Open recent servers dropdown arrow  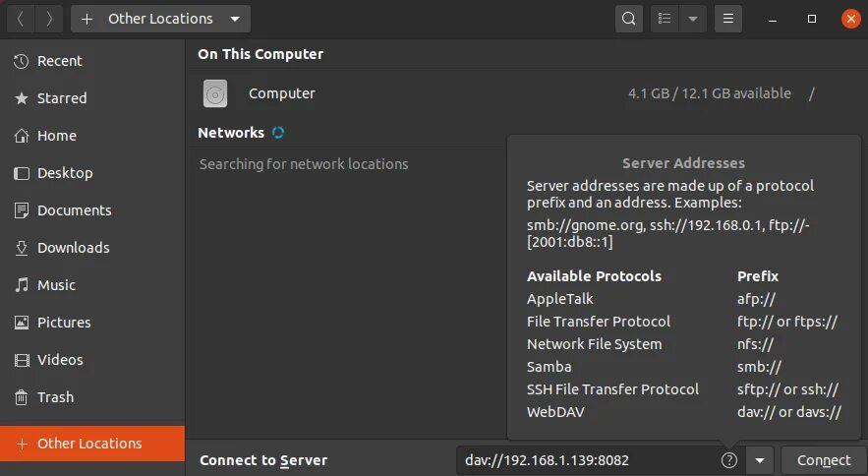[760, 460]
